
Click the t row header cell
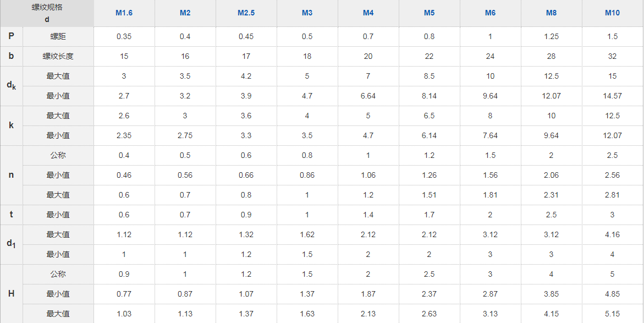[x=11, y=215]
